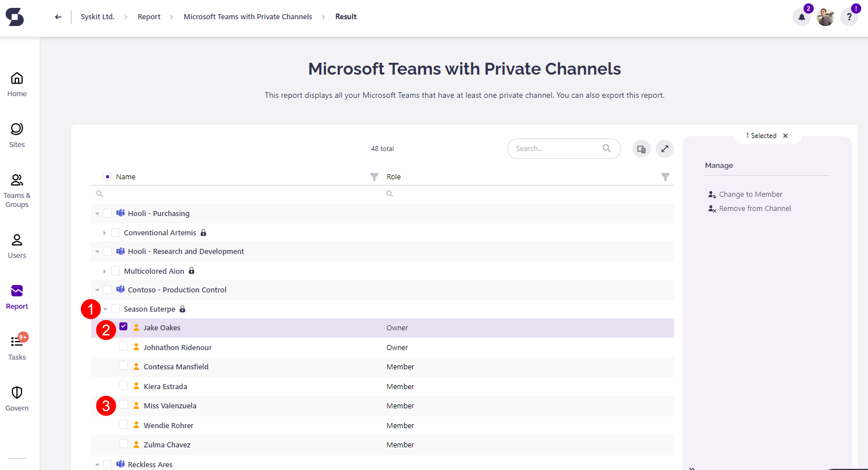Expand the Multicolored Aion private channel
This screenshot has height=470, width=868.
pos(105,270)
